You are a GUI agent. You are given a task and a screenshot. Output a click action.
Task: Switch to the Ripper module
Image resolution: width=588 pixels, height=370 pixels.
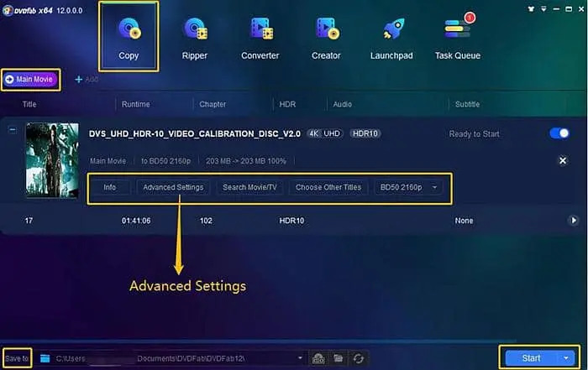[x=194, y=39]
